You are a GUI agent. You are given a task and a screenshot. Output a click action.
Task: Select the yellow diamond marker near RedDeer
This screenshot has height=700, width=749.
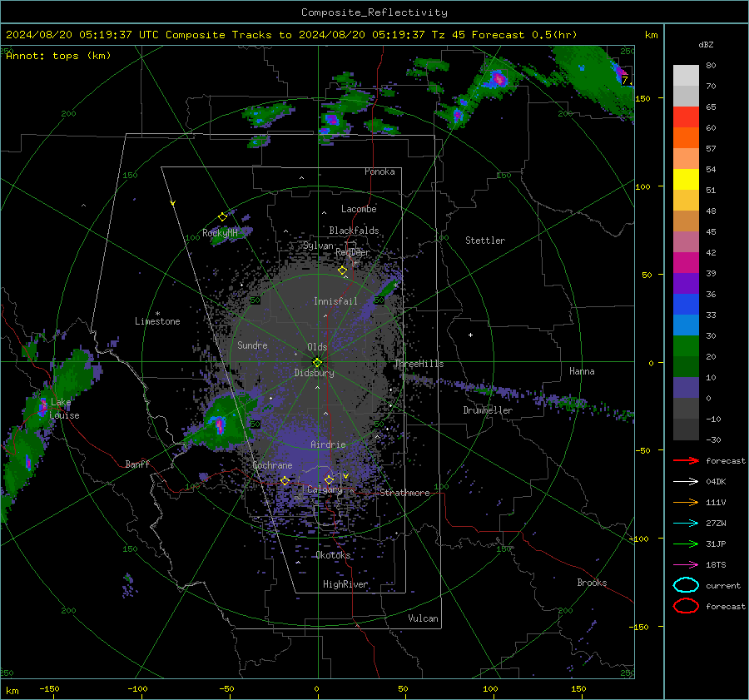[343, 271]
